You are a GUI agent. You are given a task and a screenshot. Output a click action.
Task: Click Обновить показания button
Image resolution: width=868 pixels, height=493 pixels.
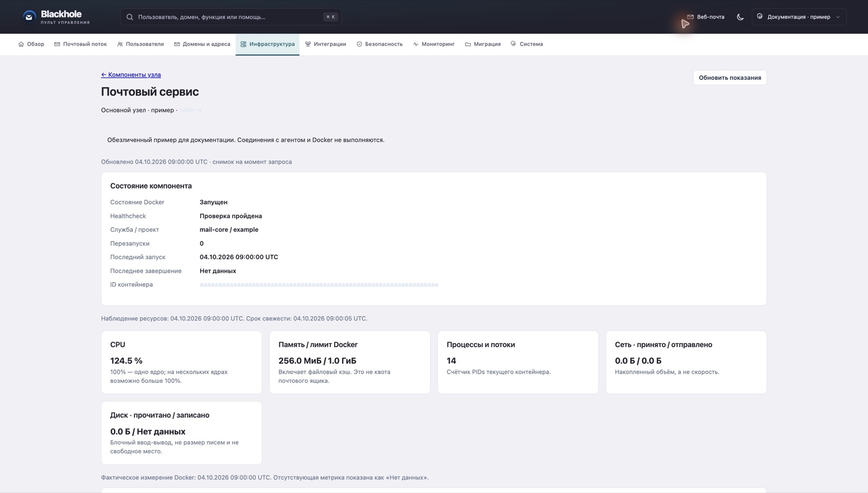(x=730, y=78)
